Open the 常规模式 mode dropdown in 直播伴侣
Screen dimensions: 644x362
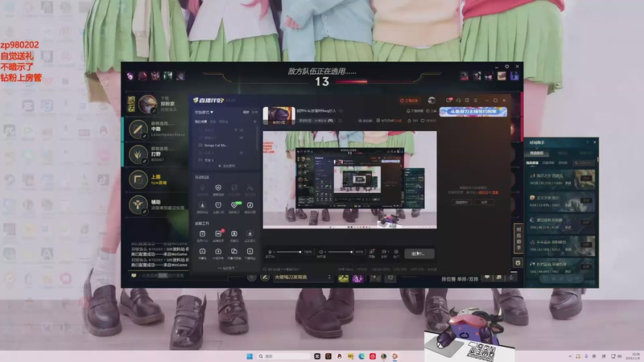(204, 112)
